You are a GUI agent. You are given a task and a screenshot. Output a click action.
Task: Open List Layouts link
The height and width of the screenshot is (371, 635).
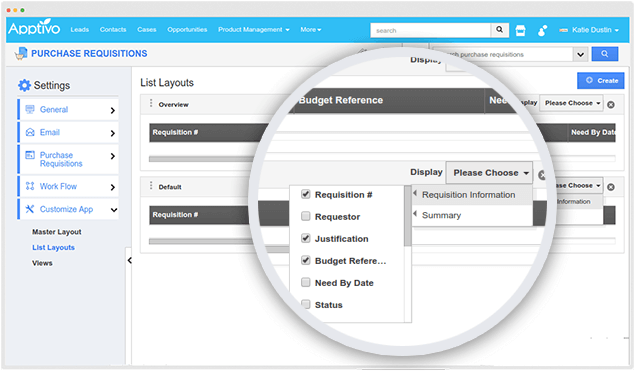point(53,247)
